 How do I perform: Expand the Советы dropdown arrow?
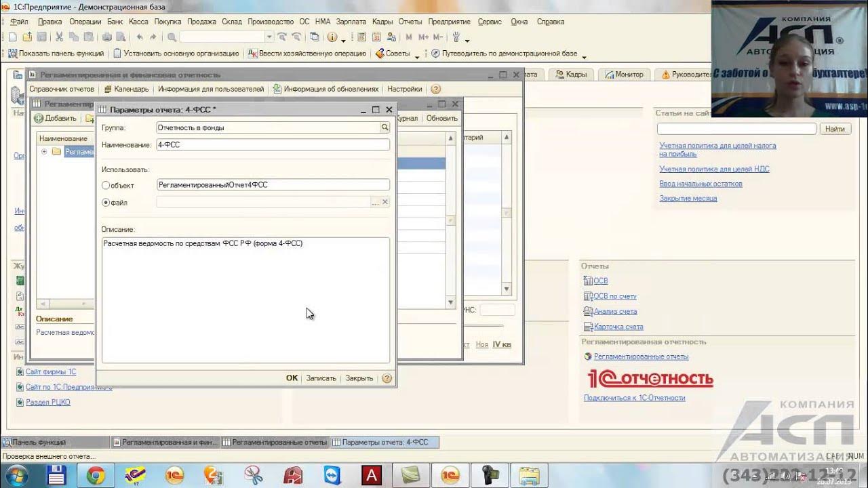click(418, 57)
